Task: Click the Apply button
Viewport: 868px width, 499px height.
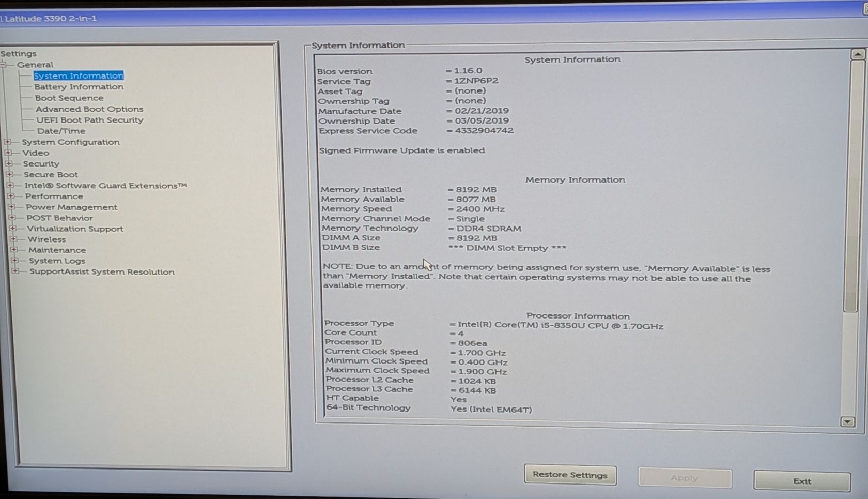Action: tap(685, 478)
